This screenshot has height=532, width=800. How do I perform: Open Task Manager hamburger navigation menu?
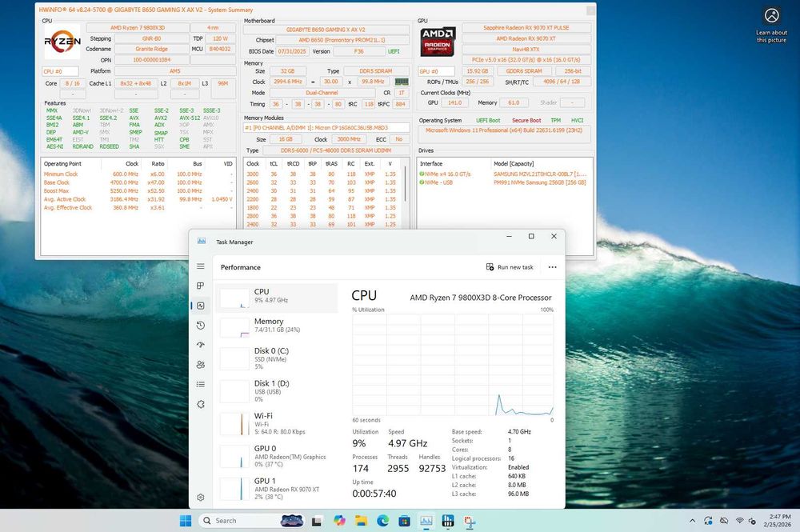point(201,266)
